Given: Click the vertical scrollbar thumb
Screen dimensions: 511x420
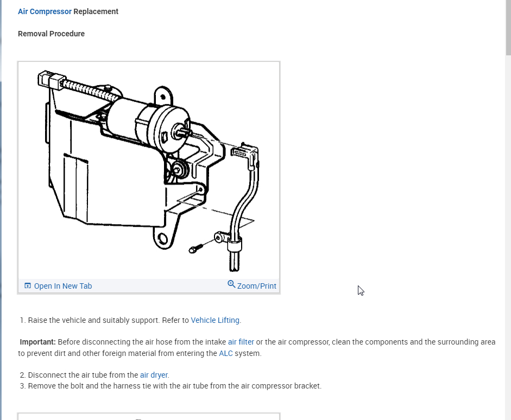Looking at the screenshot, I should click(x=508, y=28).
